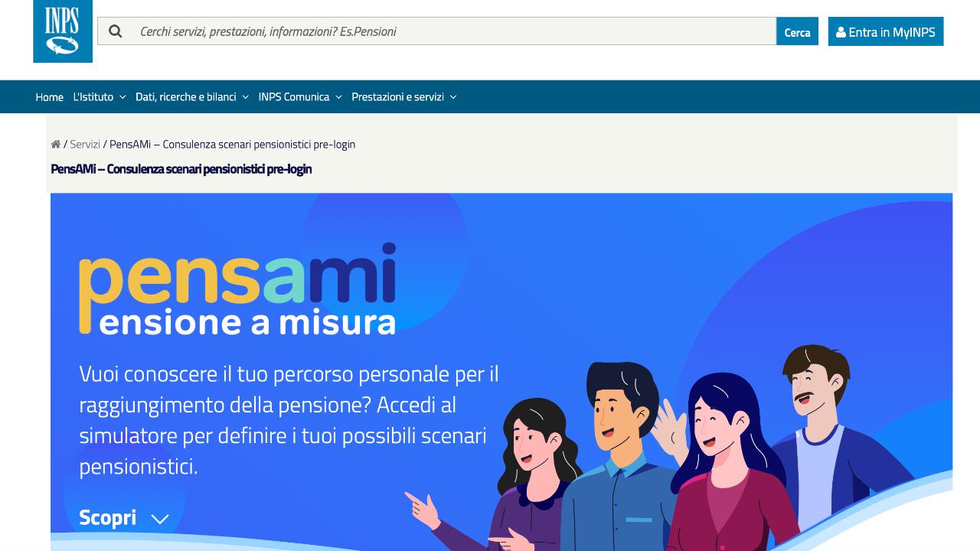Click the user icon in MyINPS button
980x551 pixels.
click(x=841, y=32)
